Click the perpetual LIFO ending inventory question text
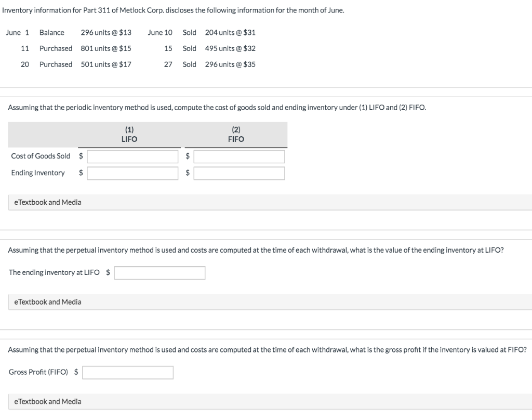Image resolution: width=532 pixels, height=420 pixels. tap(256, 250)
